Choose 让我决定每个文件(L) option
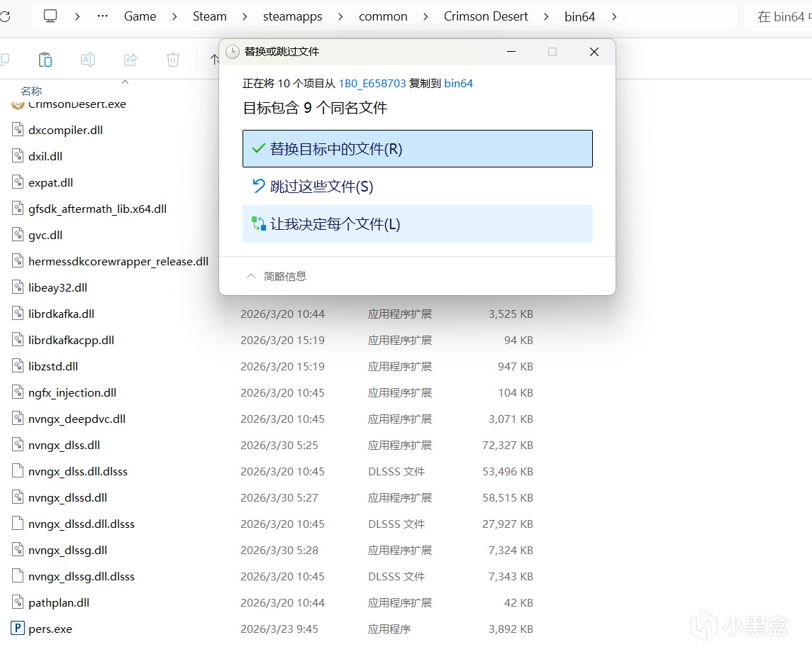Screen dimensions: 812x657 click(x=418, y=223)
